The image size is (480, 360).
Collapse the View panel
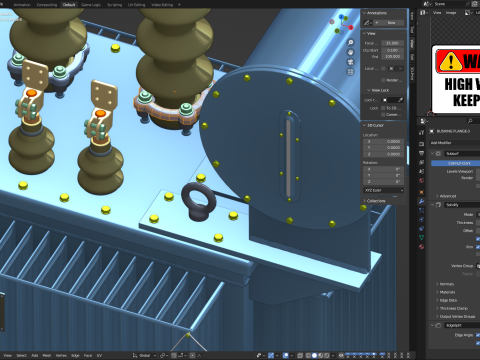tap(364, 34)
